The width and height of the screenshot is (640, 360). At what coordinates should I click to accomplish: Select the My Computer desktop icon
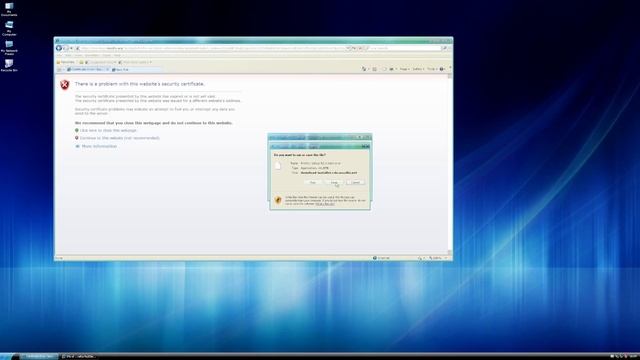[9, 29]
